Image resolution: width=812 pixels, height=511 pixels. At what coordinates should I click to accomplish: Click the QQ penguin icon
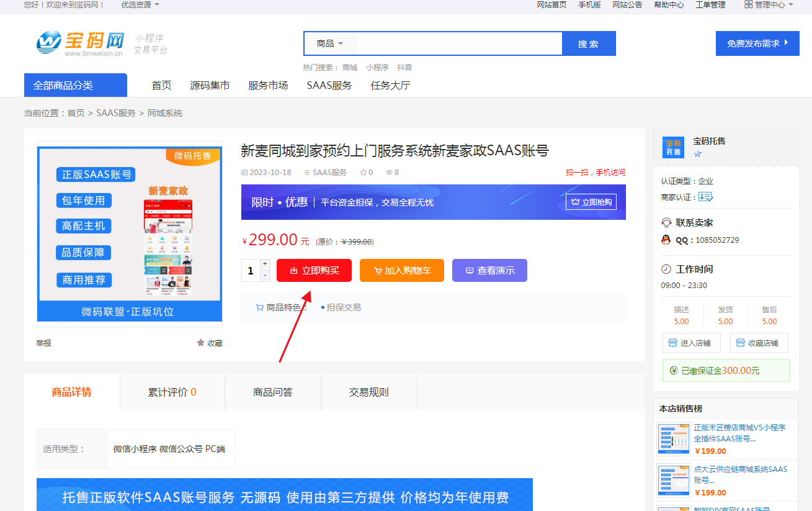tap(666, 240)
